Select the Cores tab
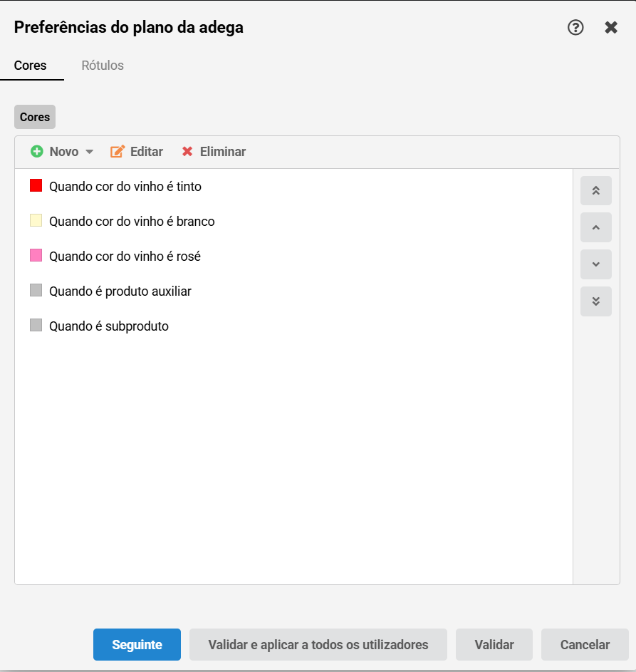 pyautogui.click(x=30, y=65)
